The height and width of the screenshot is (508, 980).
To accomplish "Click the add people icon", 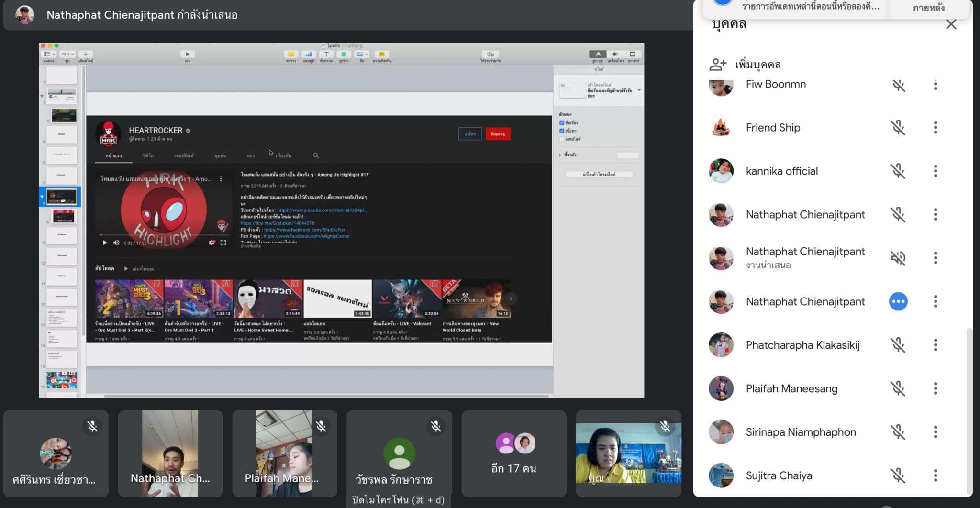I will click(718, 64).
